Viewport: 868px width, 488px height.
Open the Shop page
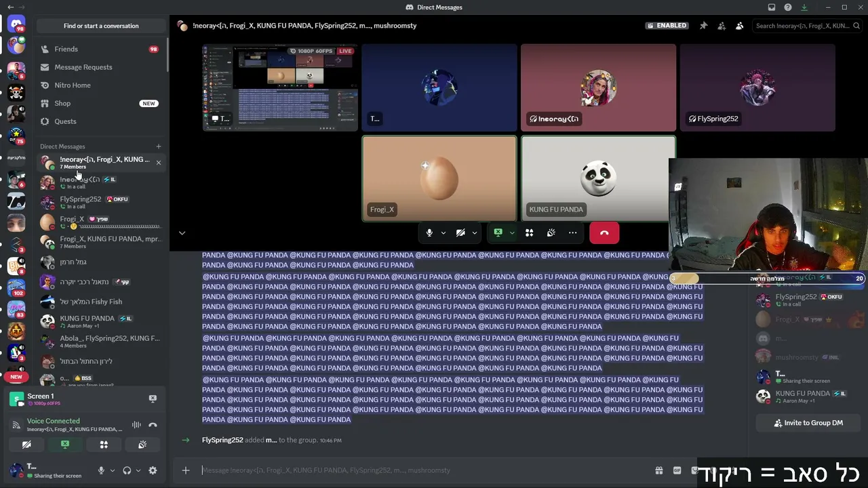(x=100, y=103)
